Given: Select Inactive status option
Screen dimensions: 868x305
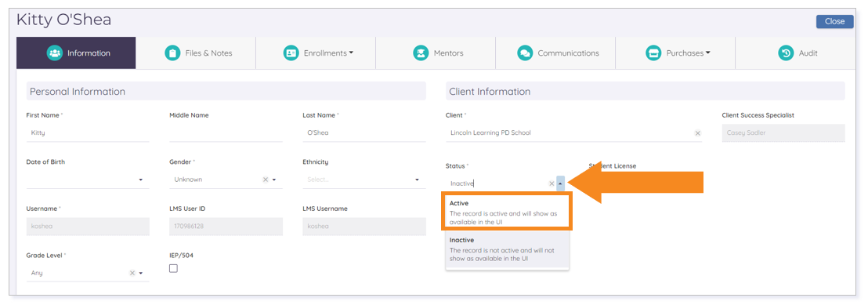Looking at the screenshot, I should click(x=507, y=249).
